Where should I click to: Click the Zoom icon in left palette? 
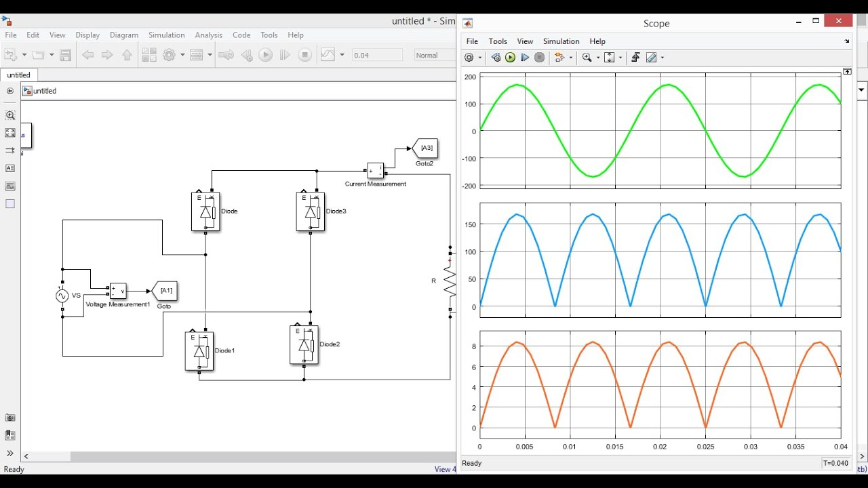(10, 115)
